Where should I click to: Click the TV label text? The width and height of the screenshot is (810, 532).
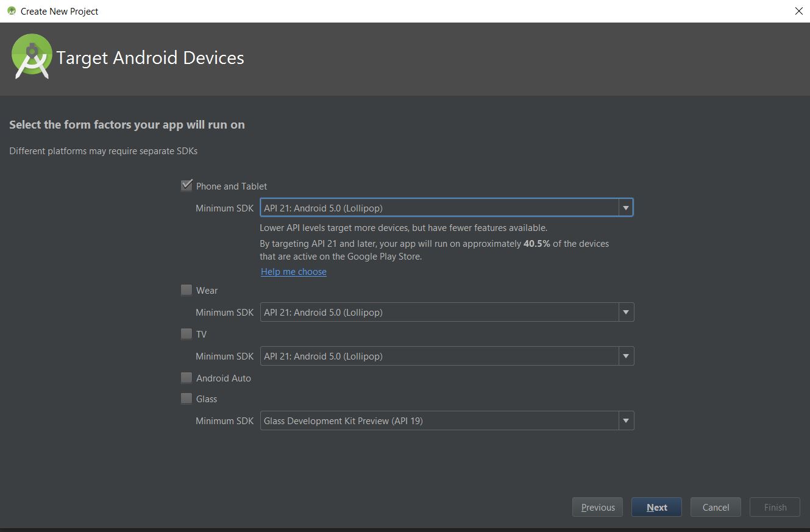click(201, 335)
